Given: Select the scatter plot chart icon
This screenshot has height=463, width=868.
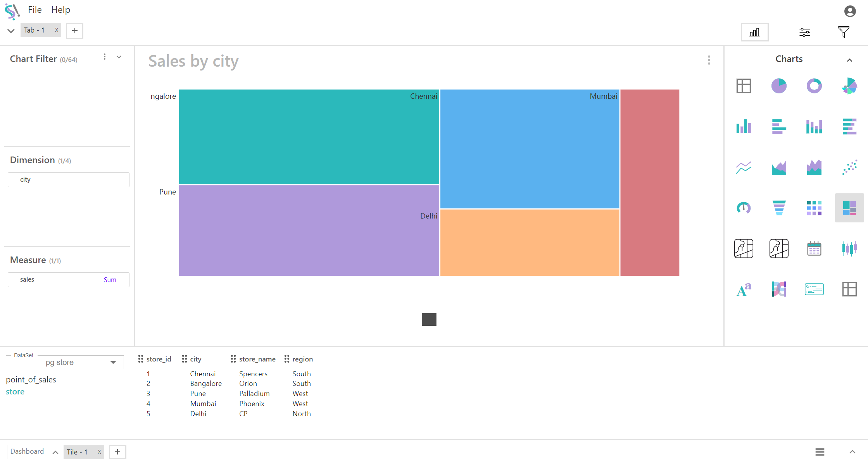Looking at the screenshot, I should [849, 167].
